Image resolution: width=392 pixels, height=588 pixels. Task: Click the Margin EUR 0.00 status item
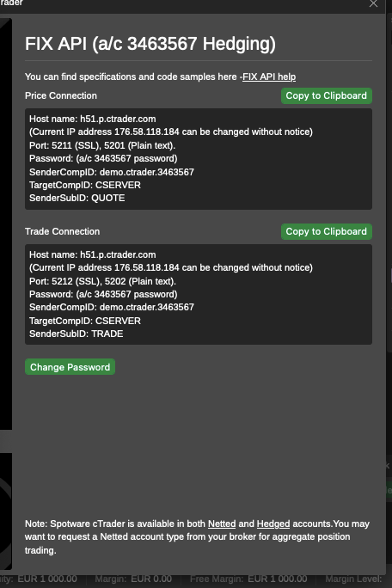(x=133, y=579)
